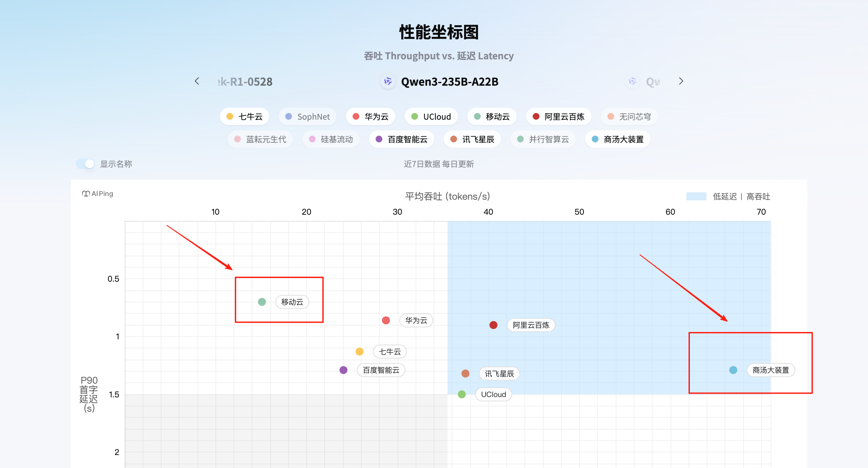Click the 七牛云 yellow chart dot
This screenshot has height=468, width=868.
pyautogui.click(x=360, y=352)
